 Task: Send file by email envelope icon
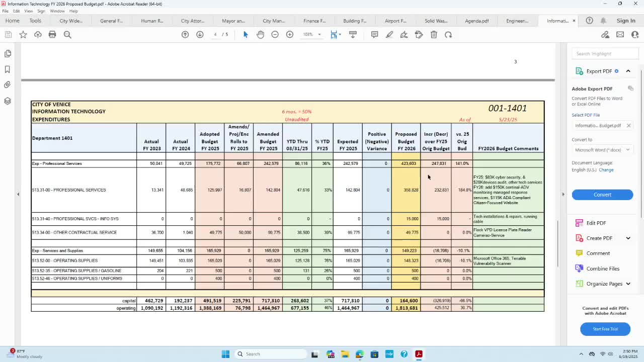620,34
